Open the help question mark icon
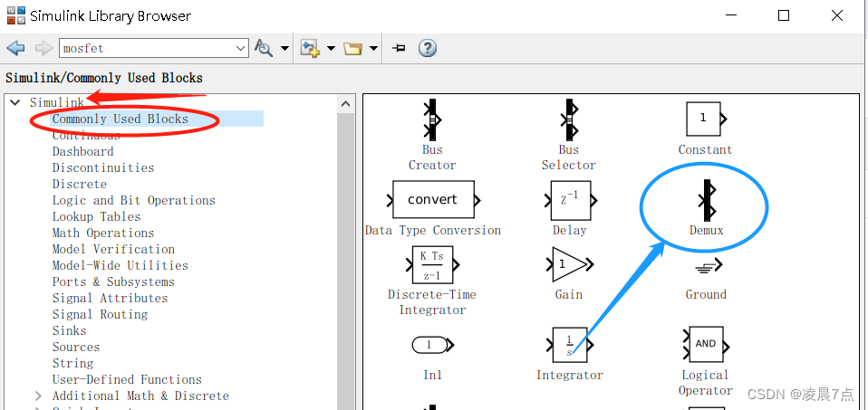The width and height of the screenshot is (868, 410). (x=428, y=48)
